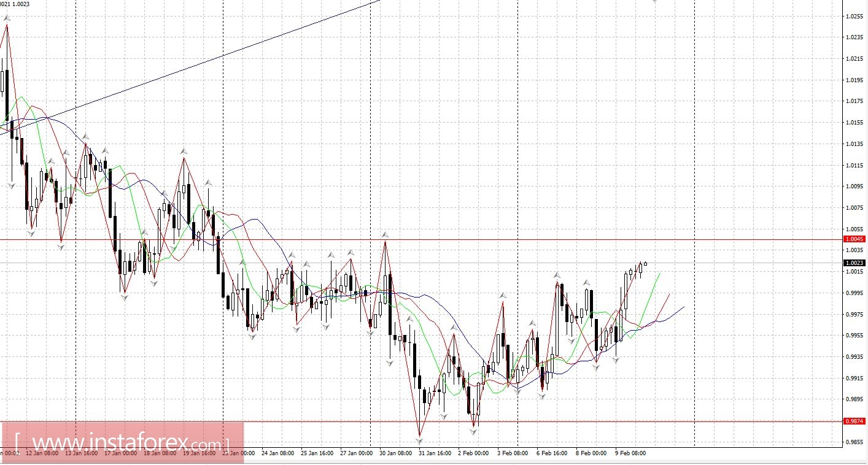This screenshot has width=868, height=465.
Task: Select the 18 Jan 08:00 time label
Action: tap(160, 453)
